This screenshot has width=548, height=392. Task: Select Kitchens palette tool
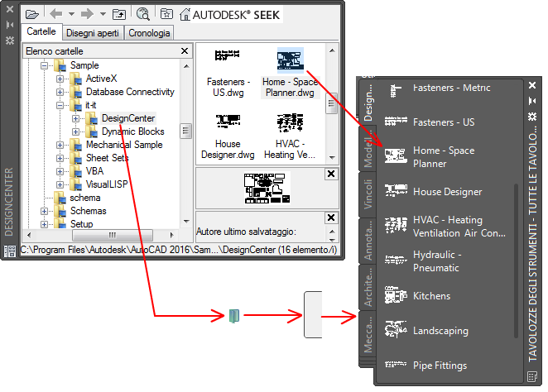(x=417, y=296)
